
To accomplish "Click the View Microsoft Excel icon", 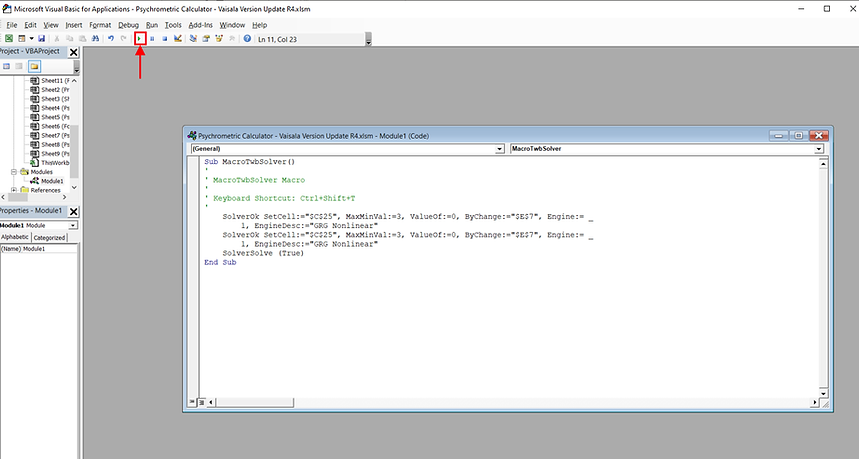I will (9, 39).
